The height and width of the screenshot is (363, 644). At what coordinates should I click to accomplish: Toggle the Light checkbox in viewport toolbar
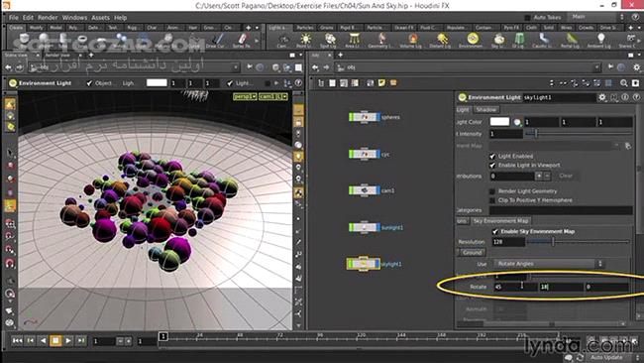click(230, 83)
